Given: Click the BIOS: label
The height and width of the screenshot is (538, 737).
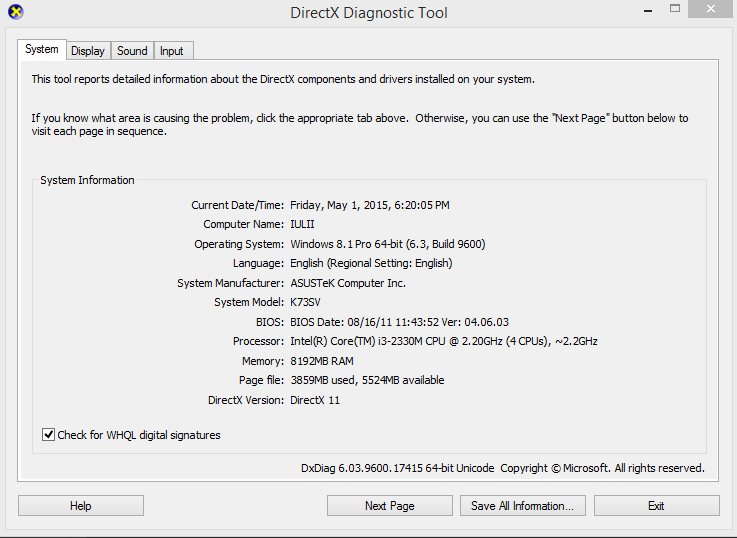Looking at the screenshot, I should click(x=270, y=322).
